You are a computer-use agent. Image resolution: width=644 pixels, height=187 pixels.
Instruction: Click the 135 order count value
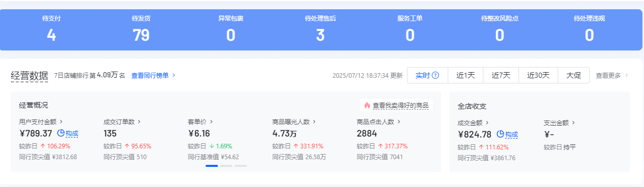pos(111,134)
